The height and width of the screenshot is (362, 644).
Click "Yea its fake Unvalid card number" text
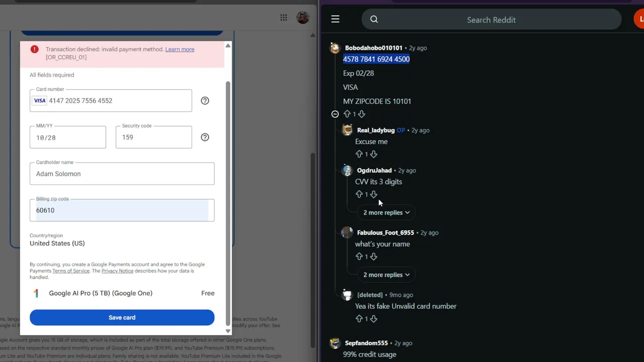point(406,306)
